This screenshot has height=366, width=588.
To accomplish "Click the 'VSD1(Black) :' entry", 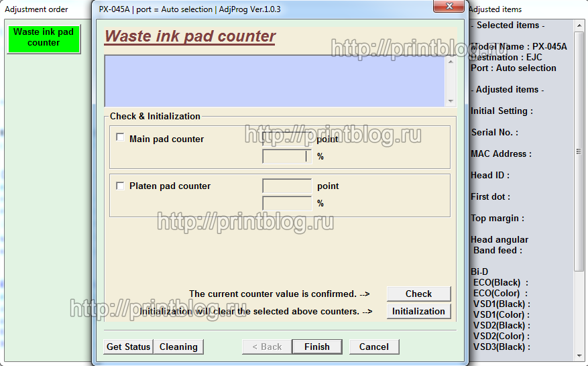I will tap(502, 304).
